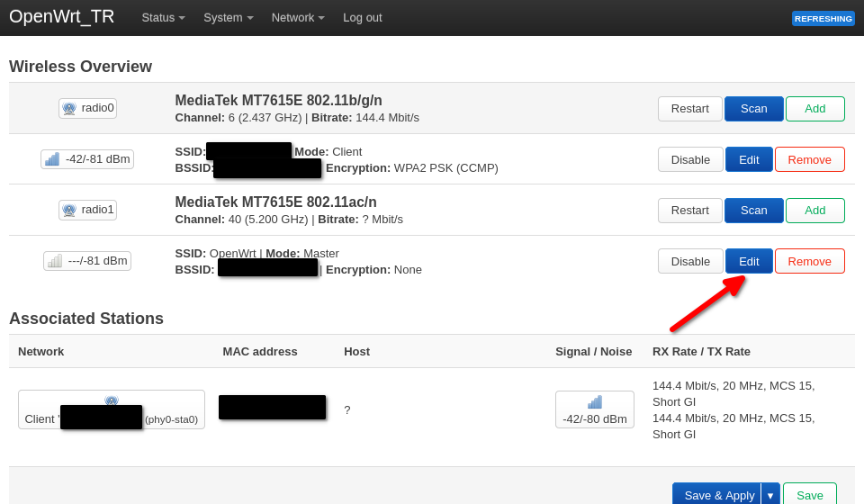Click the REFRESHING indicator badge
The height and width of the screenshot is (504, 864).
pyautogui.click(x=823, y=19)
